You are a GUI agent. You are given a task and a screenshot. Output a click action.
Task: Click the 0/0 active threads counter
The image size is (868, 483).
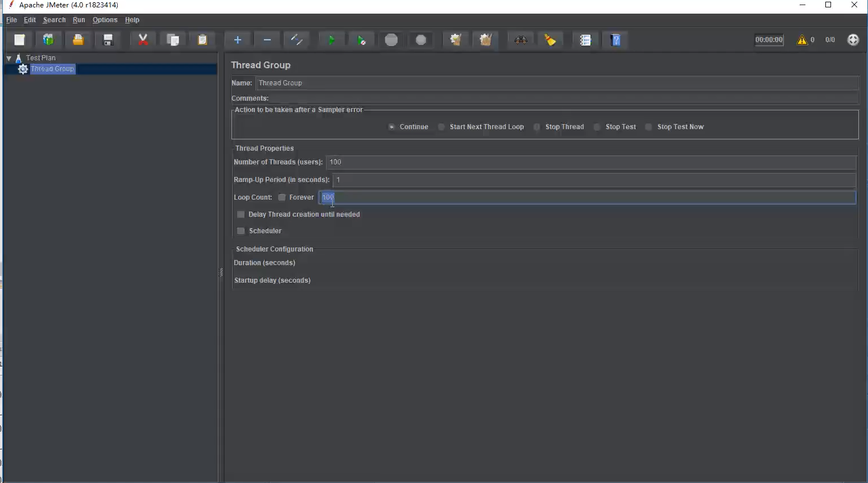pos(830,40)
